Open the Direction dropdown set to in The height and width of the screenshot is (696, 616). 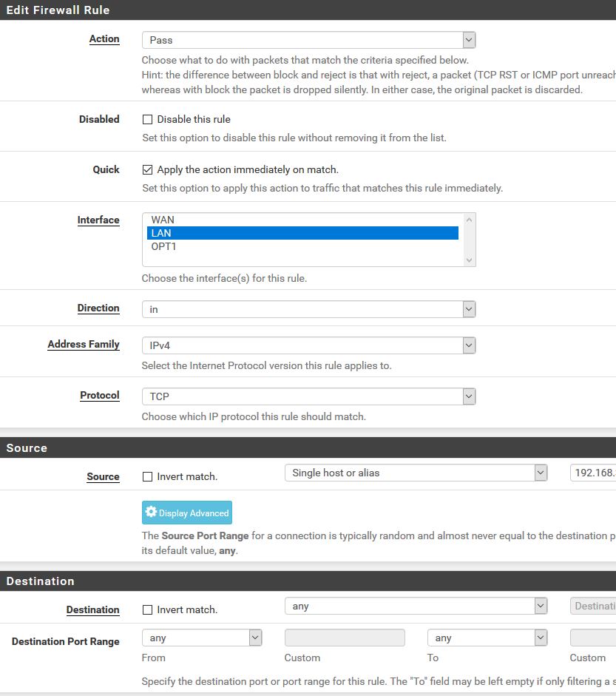pyautogui.click(x=309, y=309)
